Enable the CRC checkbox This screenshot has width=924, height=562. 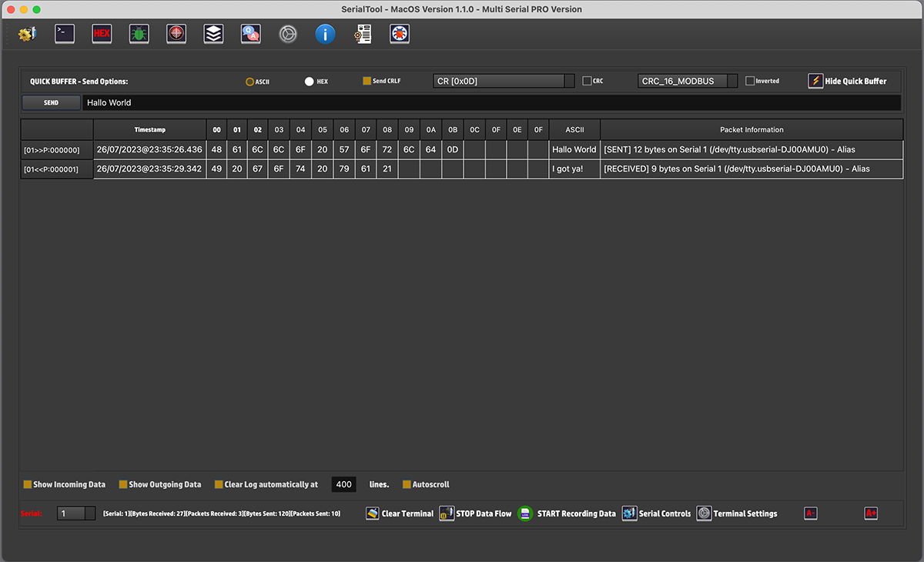tap(587, 81)
